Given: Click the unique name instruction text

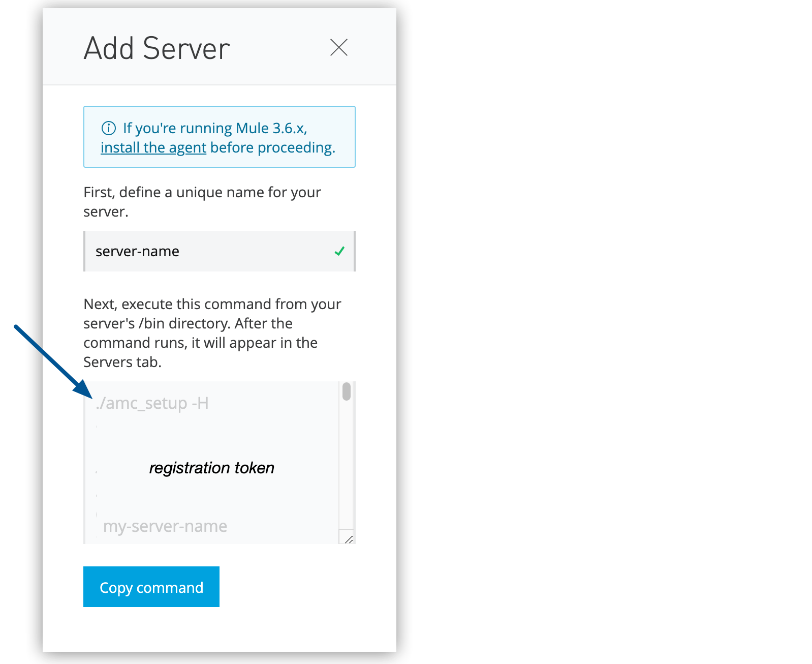Looking at the screenshot, I should click(202, 201).
